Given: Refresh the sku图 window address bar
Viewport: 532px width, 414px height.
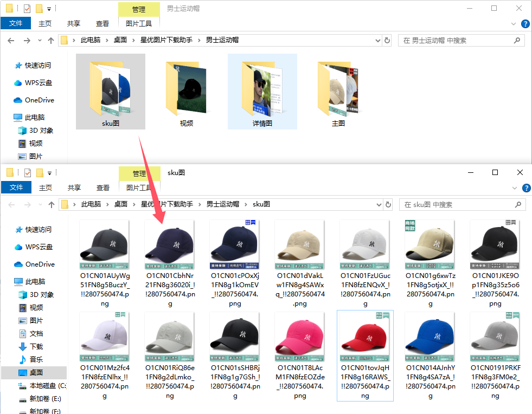Looking at the screenshot, I should pyautogui.click(x=388, y=204).
